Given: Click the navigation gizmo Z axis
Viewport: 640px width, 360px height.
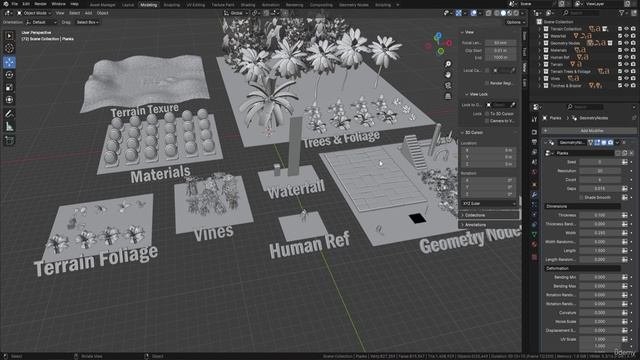Looking at the screenshot, I should 438,36.
